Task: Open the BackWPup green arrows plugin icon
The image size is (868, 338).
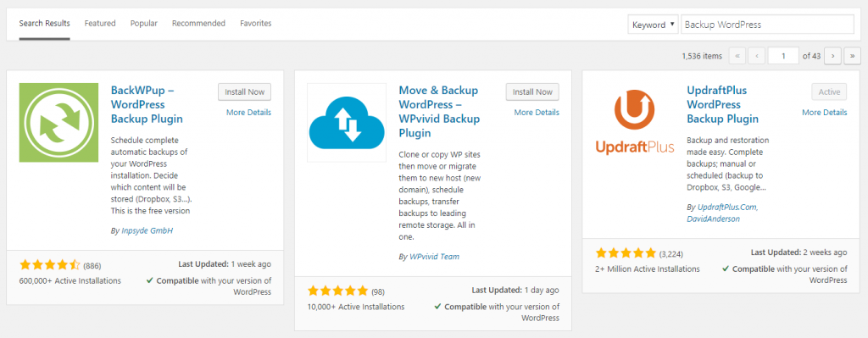Action: coord(58,122)
